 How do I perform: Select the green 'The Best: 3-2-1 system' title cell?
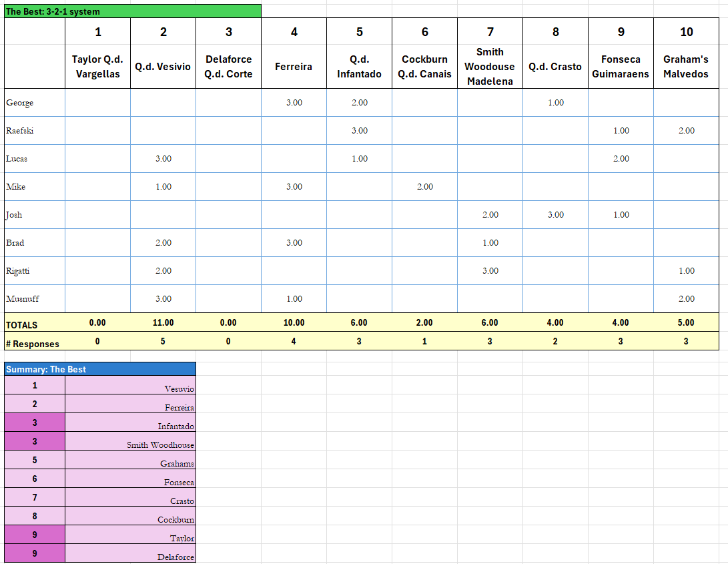130,11
